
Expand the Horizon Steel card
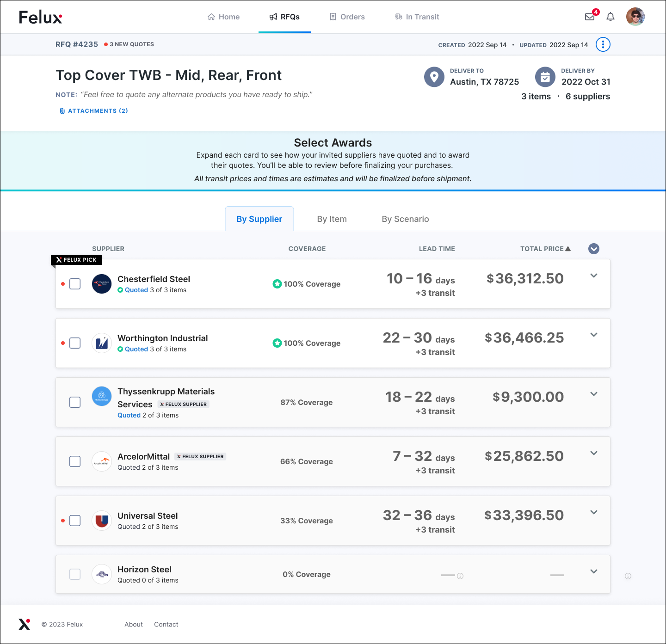point(594,571)
